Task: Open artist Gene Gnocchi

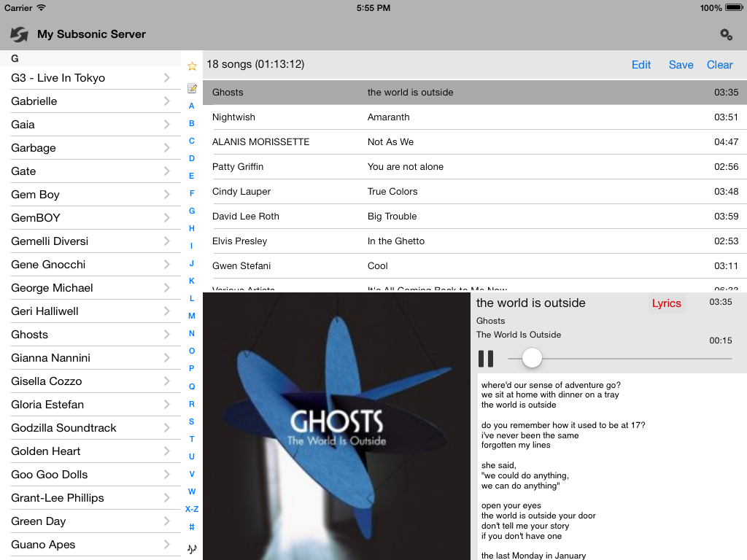Action: click(x=90, y=264)
